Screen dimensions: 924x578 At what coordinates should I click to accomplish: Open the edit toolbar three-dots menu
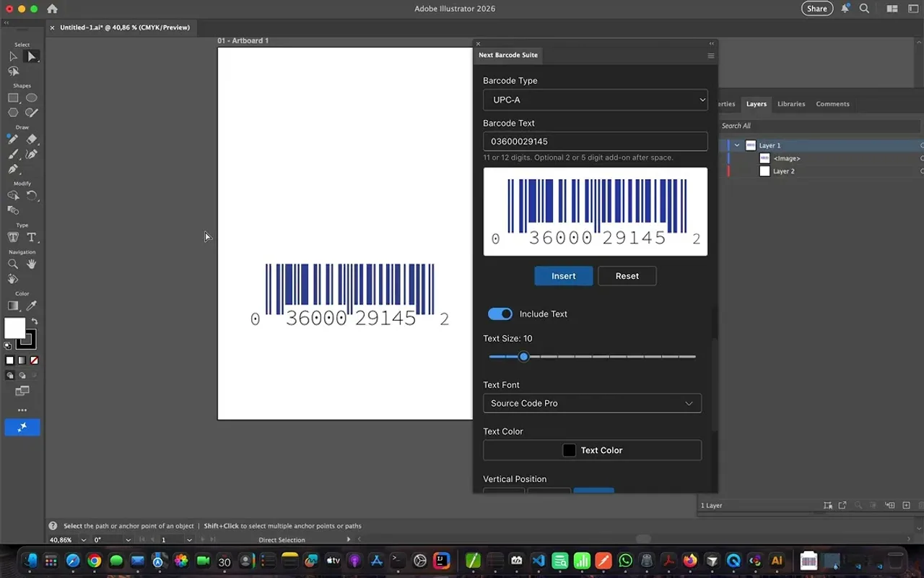pos(22,410)
